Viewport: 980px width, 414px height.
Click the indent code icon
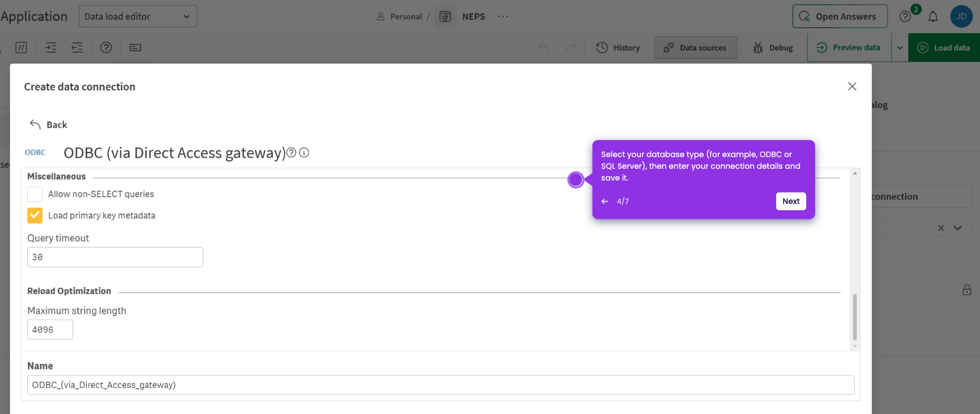tap(51, 47)
